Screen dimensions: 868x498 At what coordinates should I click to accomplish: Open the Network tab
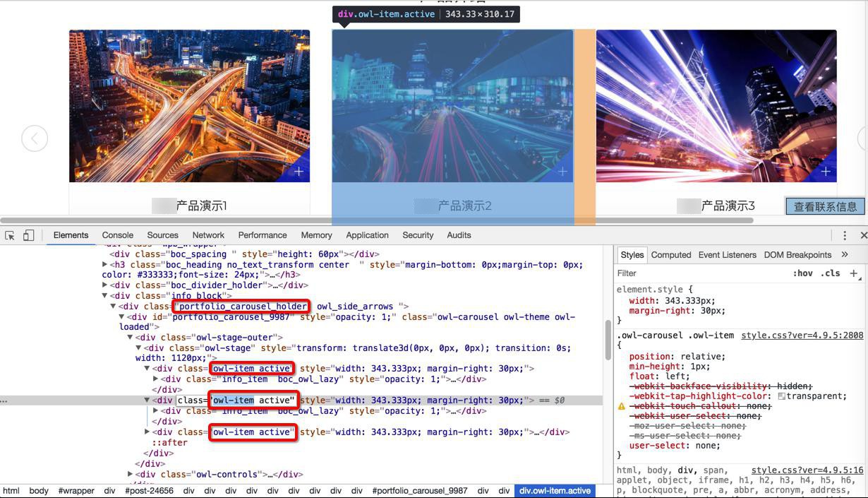click(x=208, y=235)
